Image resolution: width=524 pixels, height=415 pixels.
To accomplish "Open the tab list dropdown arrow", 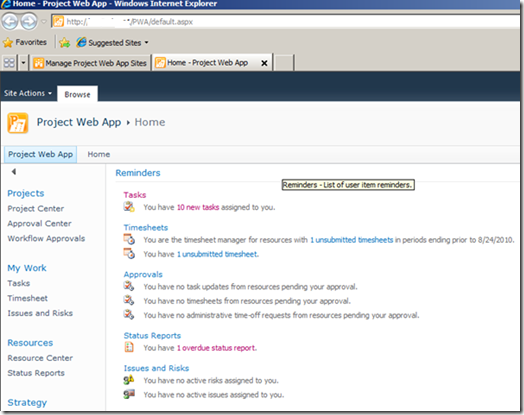I will point(23,63).
